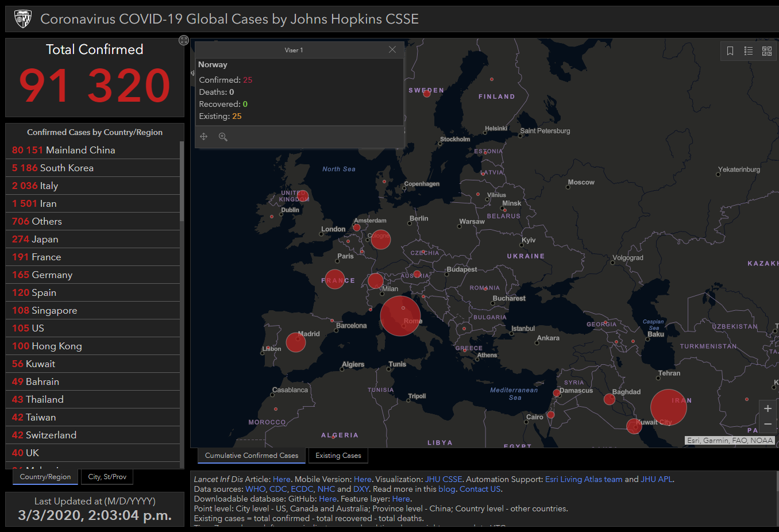
Task: Zoom out with the minus button
Action: (768, 424)
